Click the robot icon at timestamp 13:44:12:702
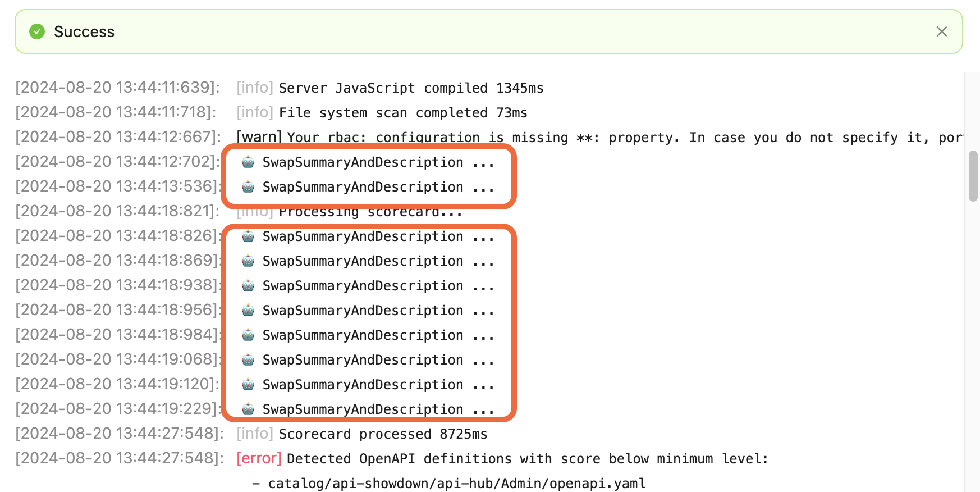This screenshot has width=980, height=492. (248, 162)
